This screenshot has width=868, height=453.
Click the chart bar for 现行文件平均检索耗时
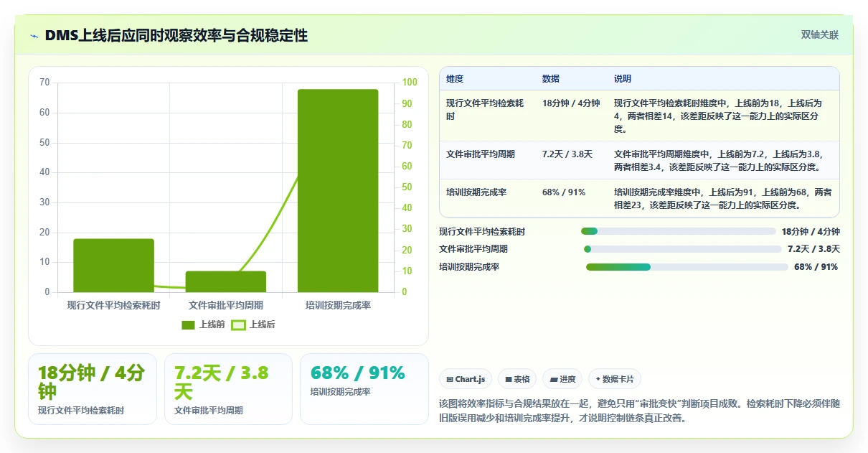point(113,265)
